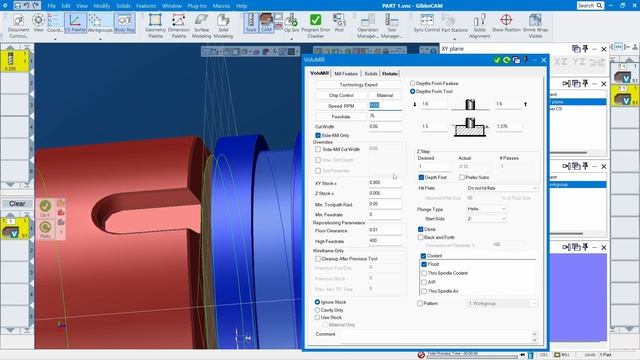Open the File menu
The height and width of the screenshot is (360, 640).
click(51, 6)
